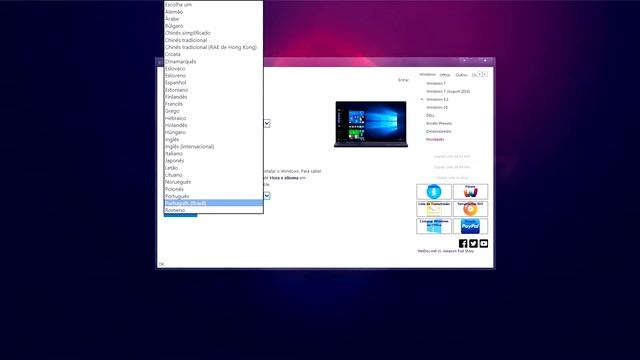Pick Finlandês language
The width and height of the screenshot is (640, 360).
(213, 97)
